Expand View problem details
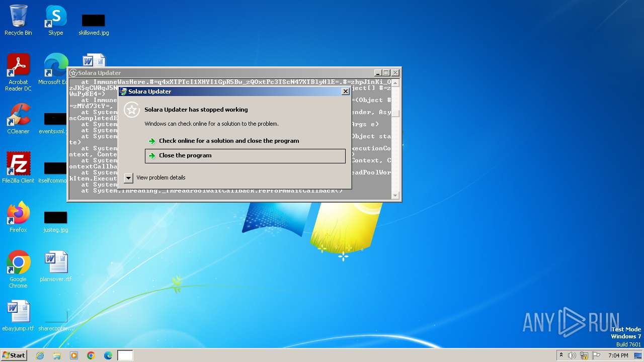This screenshot has width=644, height=362. point(155,177)
